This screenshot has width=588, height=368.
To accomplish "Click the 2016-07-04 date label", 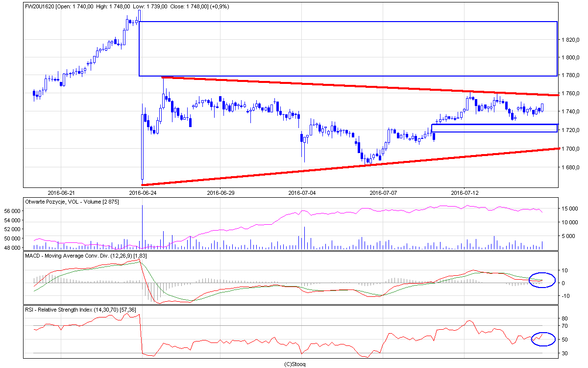I will pos(301,192).
